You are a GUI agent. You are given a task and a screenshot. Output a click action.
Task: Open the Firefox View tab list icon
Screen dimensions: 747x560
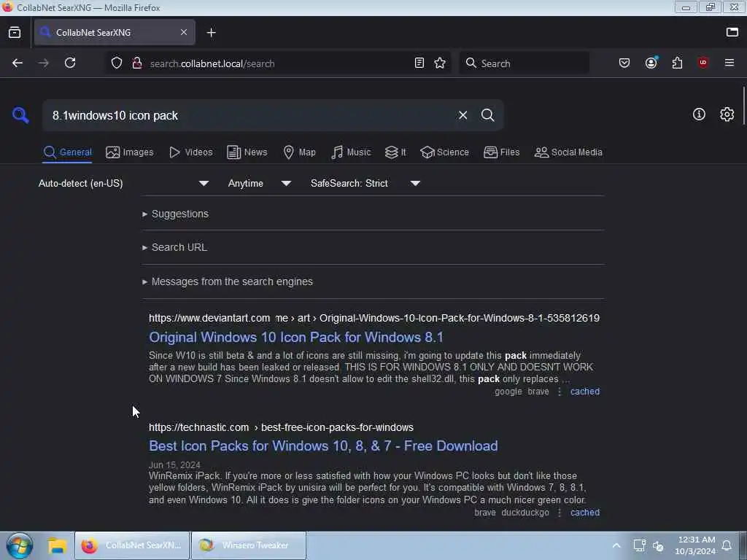pyautogui.click(x=15, y=32)
